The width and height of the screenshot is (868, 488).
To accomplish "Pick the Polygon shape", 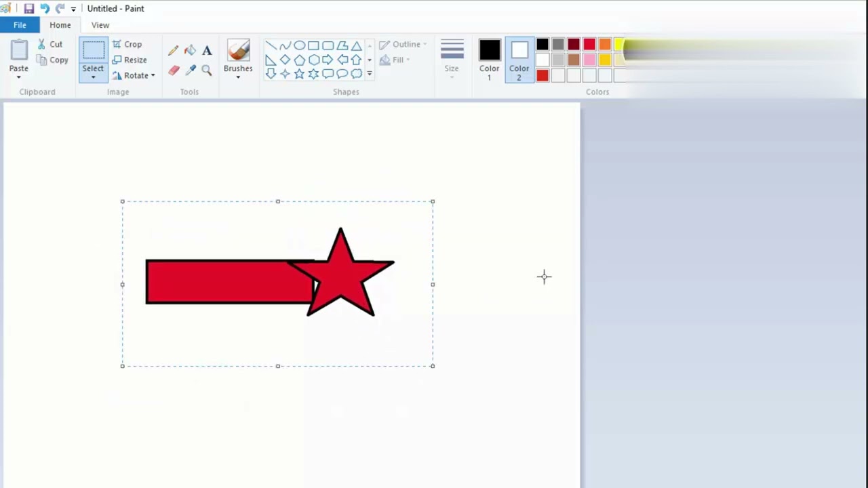I will pyautogui.click(x=342, y=45).
